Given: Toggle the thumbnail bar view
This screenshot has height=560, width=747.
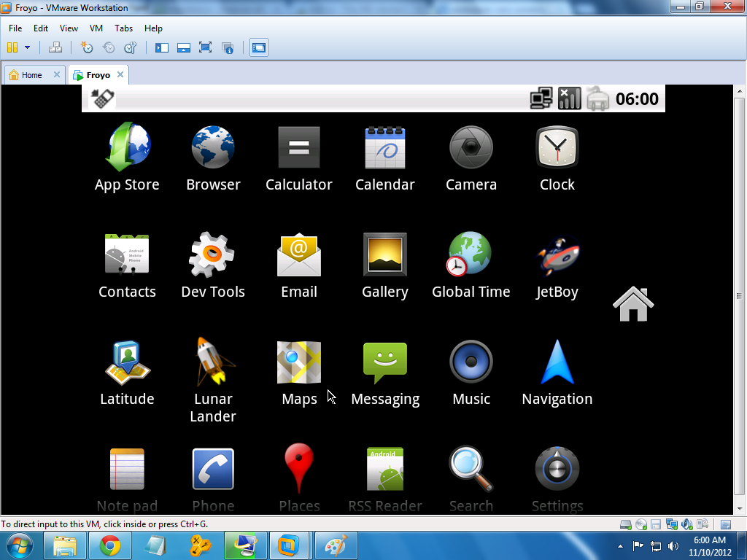Looking at the screenshot, I should 183,47.
